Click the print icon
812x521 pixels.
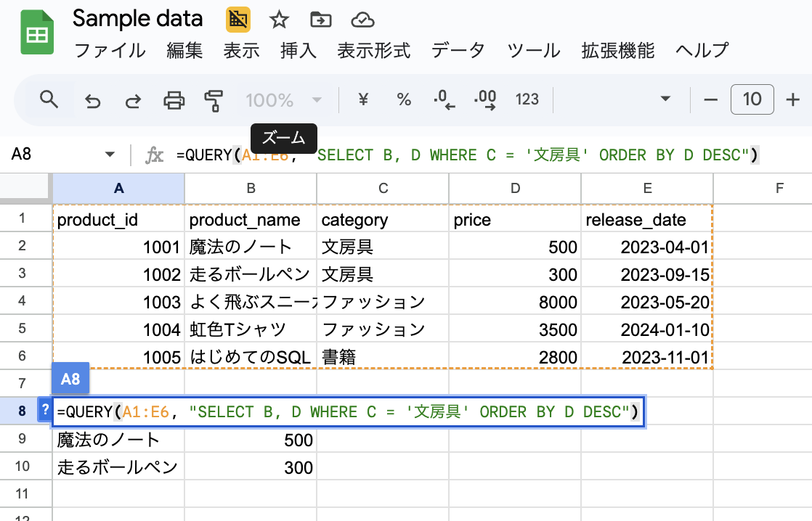click(174, 100)
